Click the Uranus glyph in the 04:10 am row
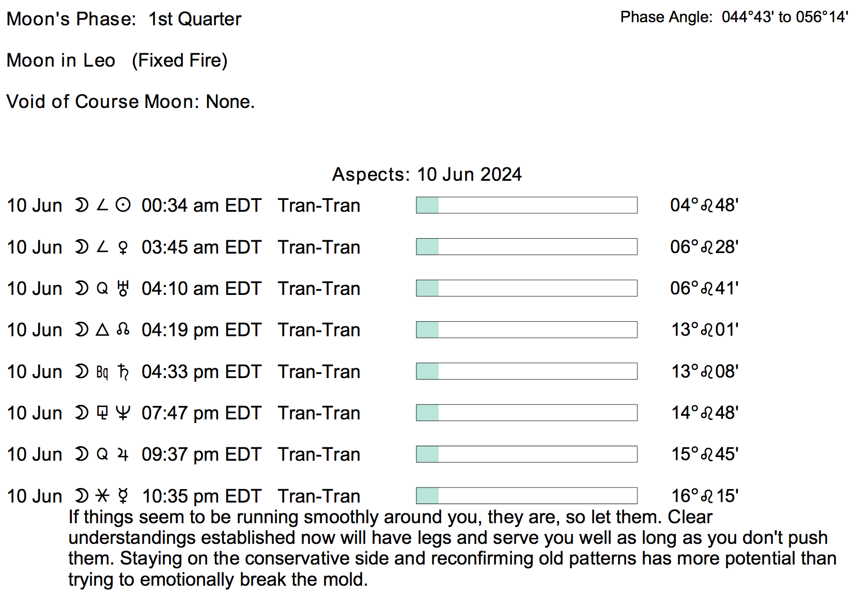868x595 pixels. click(x=123, y=288)
